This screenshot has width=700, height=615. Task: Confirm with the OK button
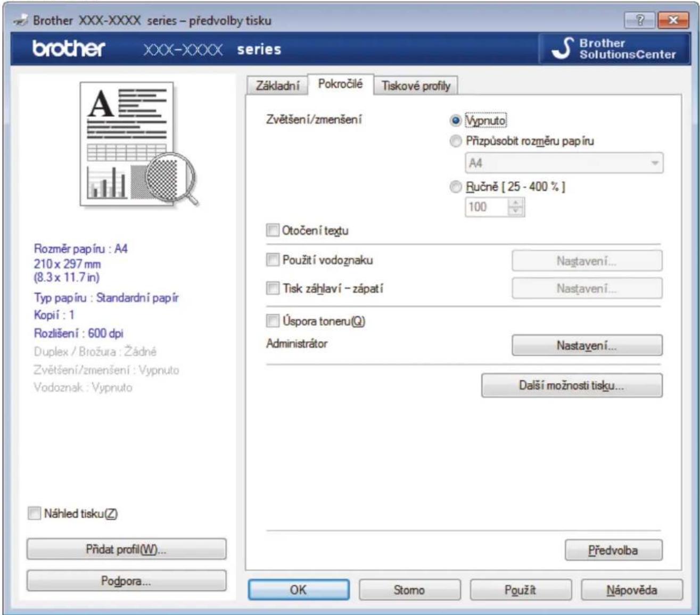pos(299,590)
